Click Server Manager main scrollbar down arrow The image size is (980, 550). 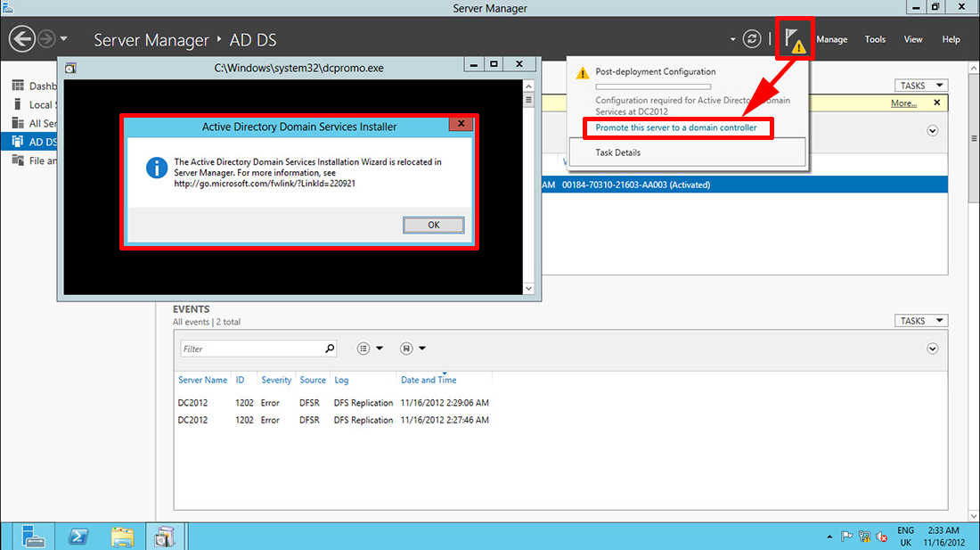[x=974, y=516]
